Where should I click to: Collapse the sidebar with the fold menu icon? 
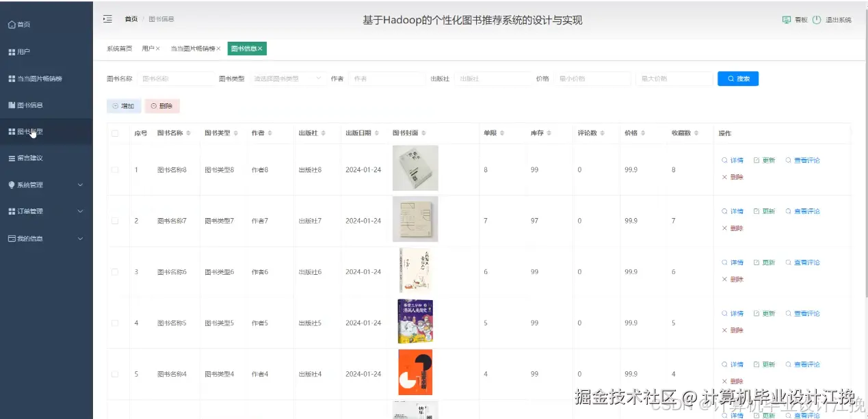pos(107,19)
